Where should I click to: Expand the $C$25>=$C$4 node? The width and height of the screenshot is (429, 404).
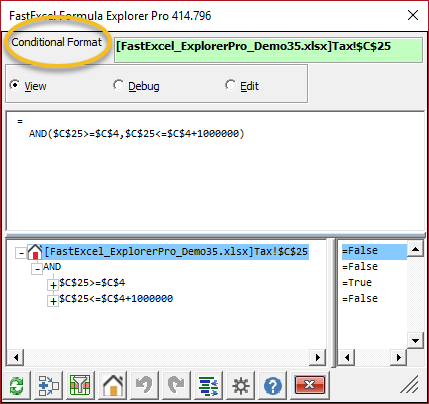53,285
